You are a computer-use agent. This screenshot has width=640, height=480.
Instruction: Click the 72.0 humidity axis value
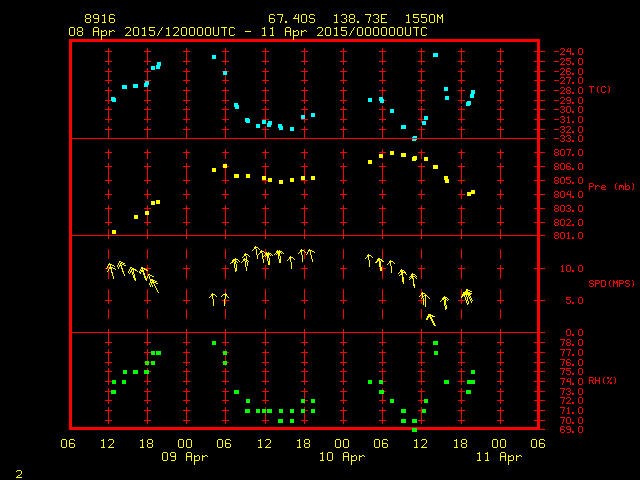(x=571, y=400)
